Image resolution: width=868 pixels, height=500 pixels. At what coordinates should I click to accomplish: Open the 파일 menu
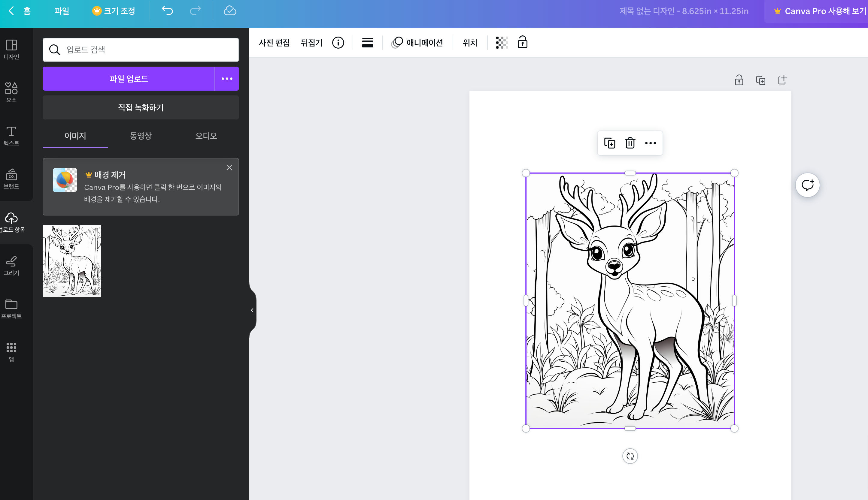tap(62, 11)
